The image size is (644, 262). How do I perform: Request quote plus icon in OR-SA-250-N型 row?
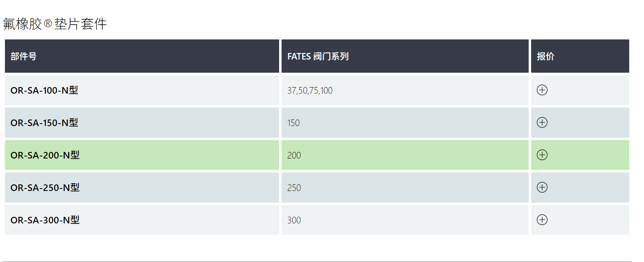pyautogui.click(x=542, y=187)
